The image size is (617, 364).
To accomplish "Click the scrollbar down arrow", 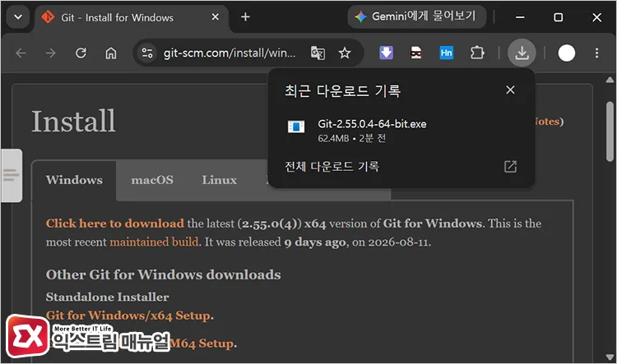I will 610,357.
